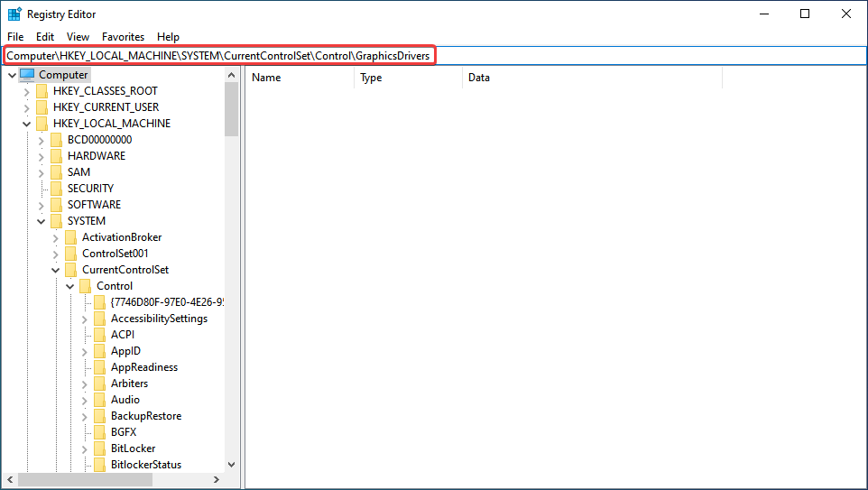Expand the AccessibilitySettings key
Image resolution: width=868 pixels, height=490 pixels.
84,319
